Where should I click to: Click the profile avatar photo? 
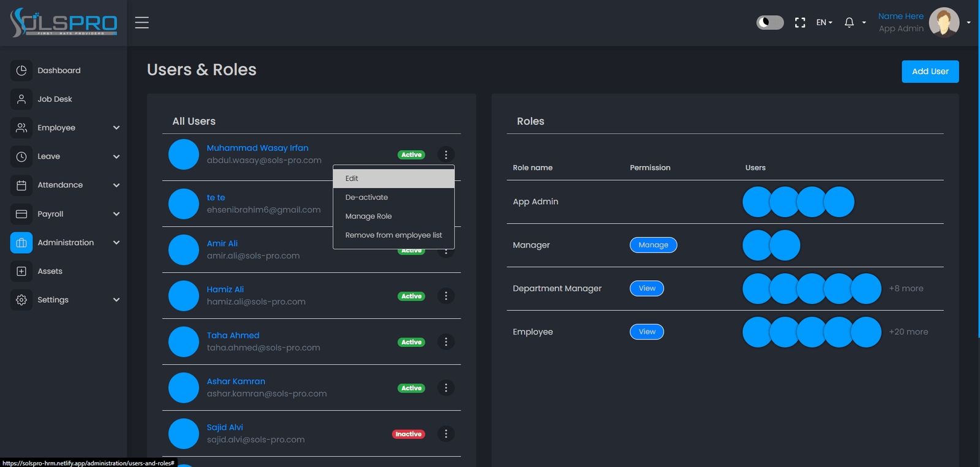pyautogui.click(x=944, y=23)
